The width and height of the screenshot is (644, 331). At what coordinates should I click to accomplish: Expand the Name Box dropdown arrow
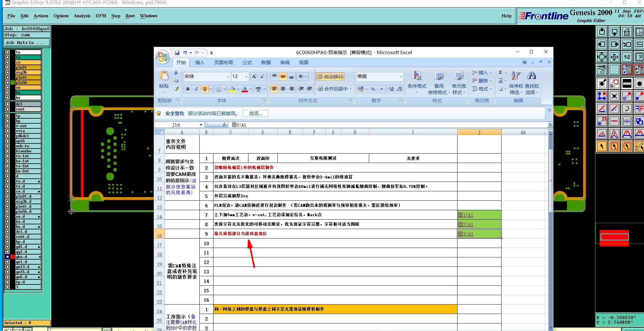[201, 125]
